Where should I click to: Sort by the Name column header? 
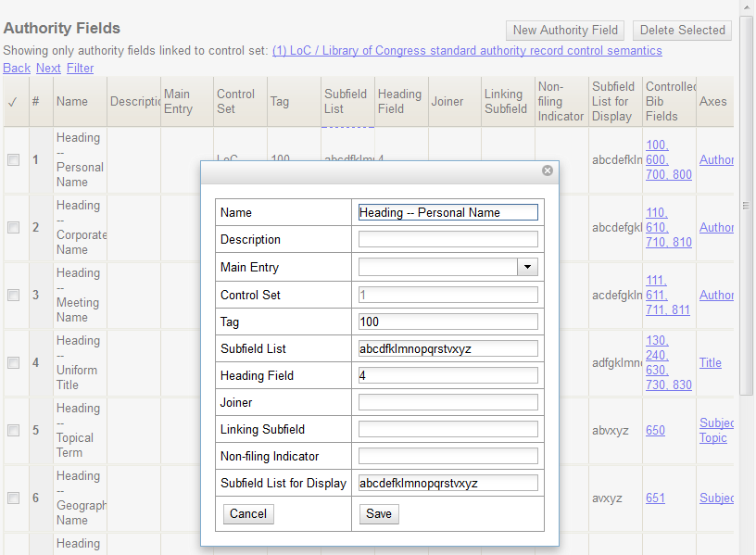click(x=80, y=102)
